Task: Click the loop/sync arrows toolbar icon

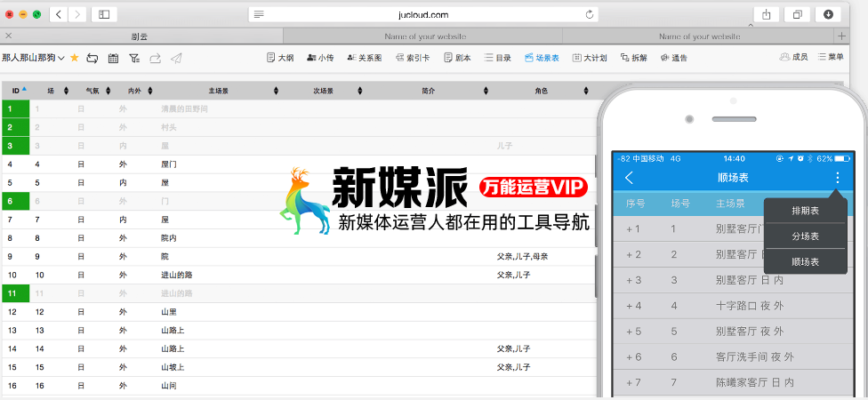Action: [x=92, y=58]
